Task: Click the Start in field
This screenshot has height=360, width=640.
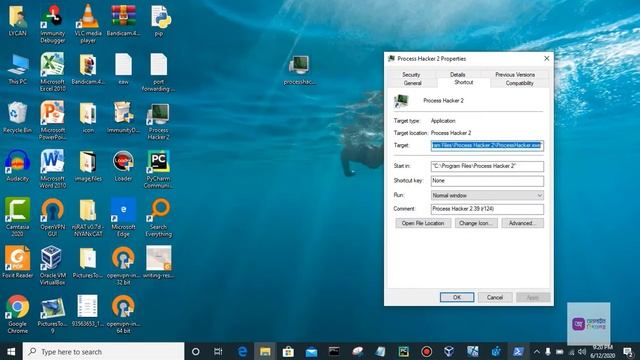Action: (x=487, y=166)
